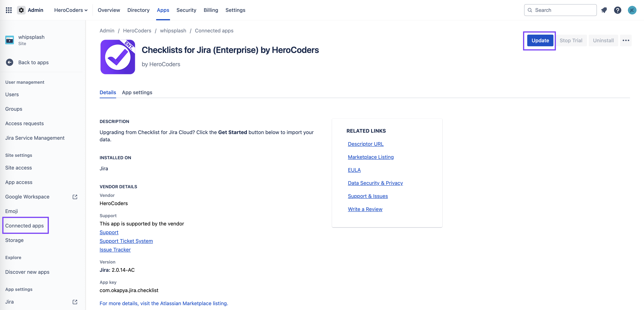Switch to the App settings tab
This screenshot has height=310, width=644.
(x=137, y=92)
